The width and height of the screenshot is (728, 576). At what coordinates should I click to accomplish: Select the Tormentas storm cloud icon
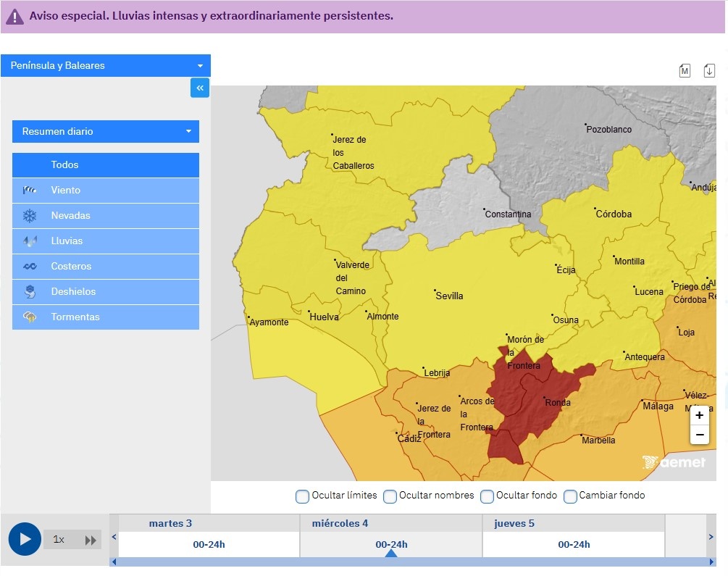[30, 317]
